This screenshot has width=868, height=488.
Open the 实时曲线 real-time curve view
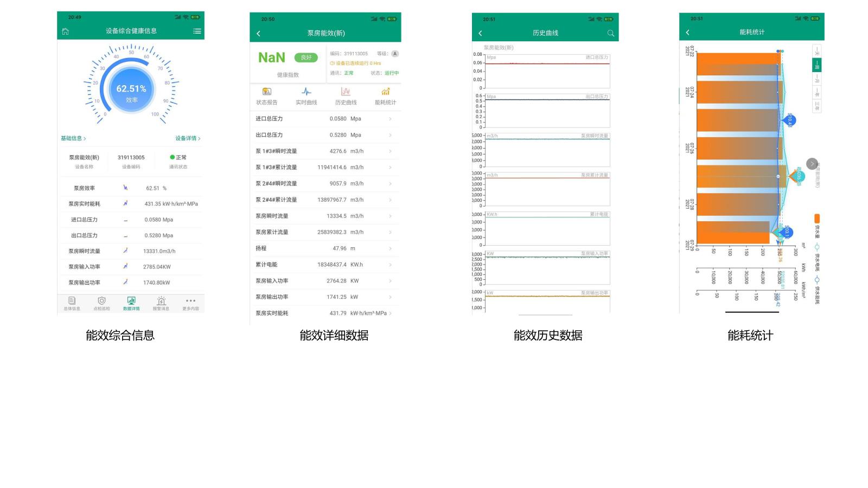pos(308,95)
